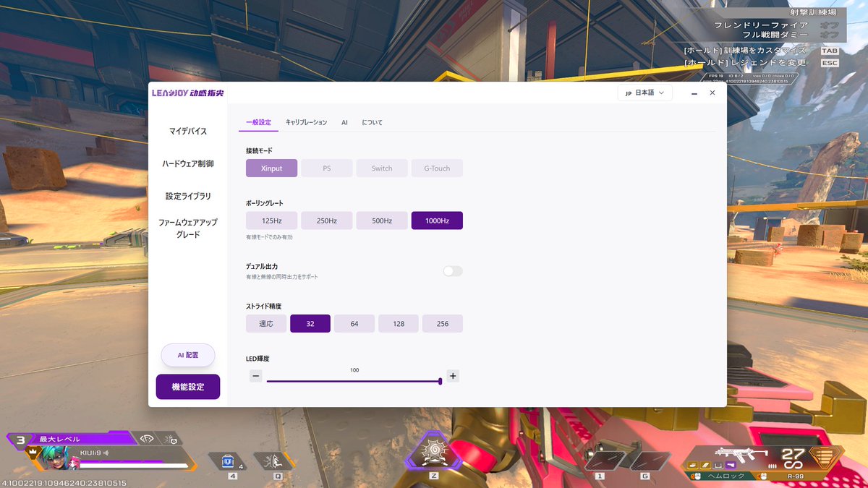This screenshot has width=868, height=488.
Task: Click the フル戦闘ダミー setting text in game
Action: [x=775, y=35]
